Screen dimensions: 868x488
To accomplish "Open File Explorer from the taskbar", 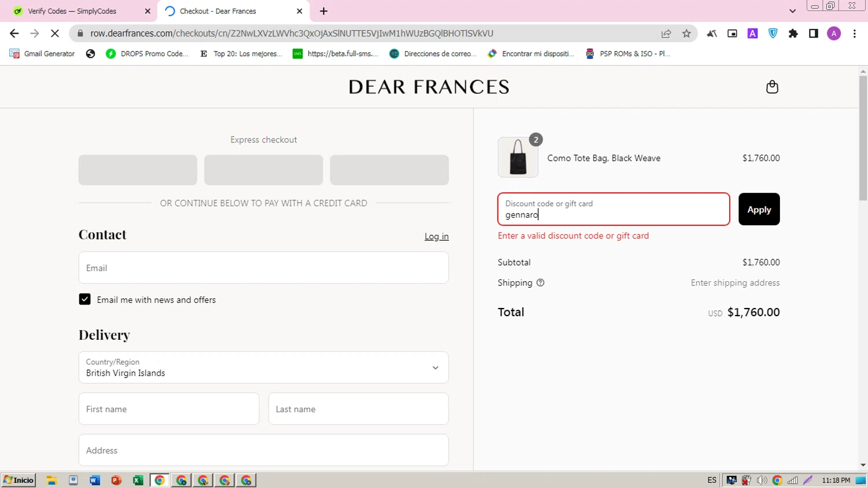I will click(x=52, y=480).
